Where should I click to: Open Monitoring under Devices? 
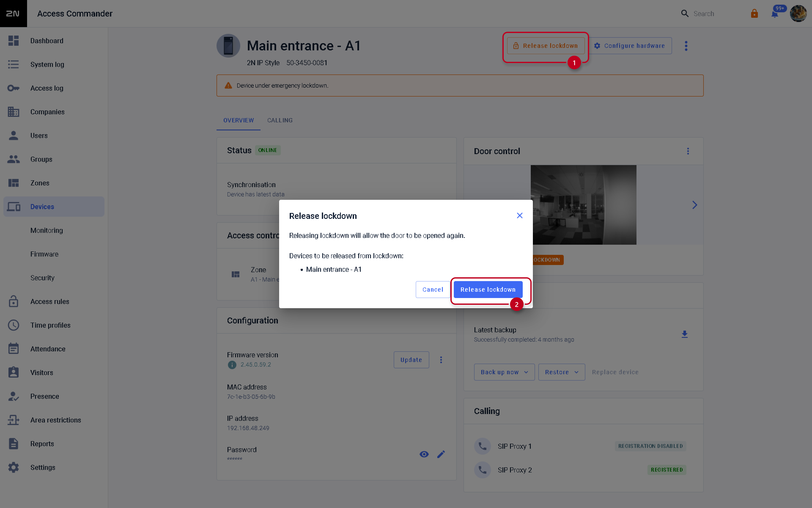pyautogui.click(x=47, y=231)
